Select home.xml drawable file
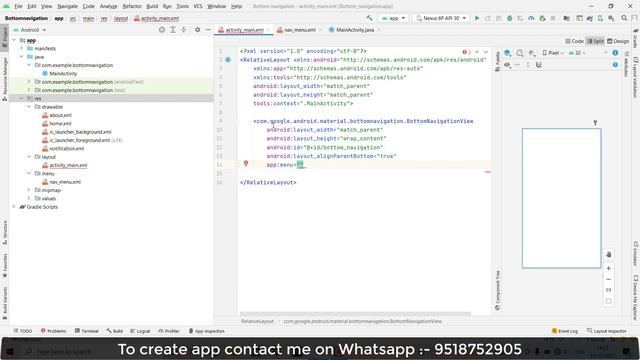The width and height of the screenshot is (640, 360). pyautogui.click(x=60, y=124)
